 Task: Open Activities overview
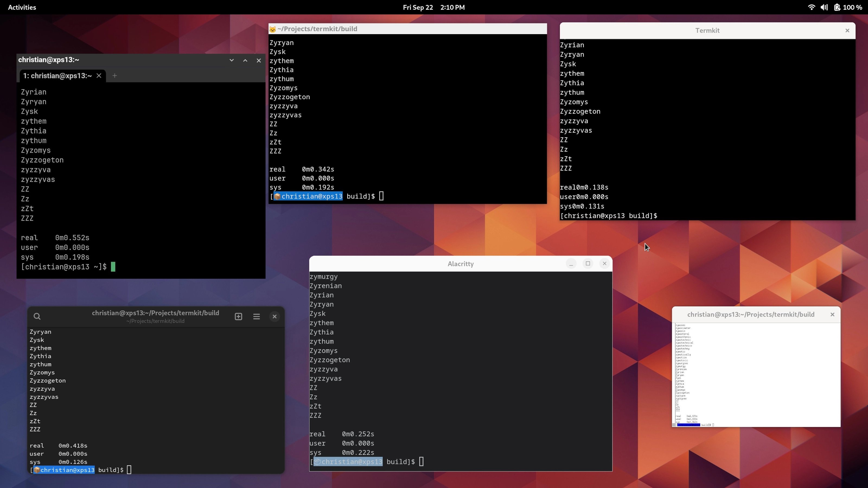pyautogui.click(x=22, y=7)
